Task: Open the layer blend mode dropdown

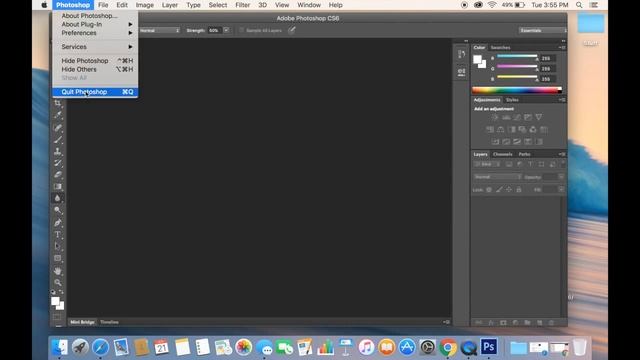Action: pyautogui.click(x=497, y=177)
